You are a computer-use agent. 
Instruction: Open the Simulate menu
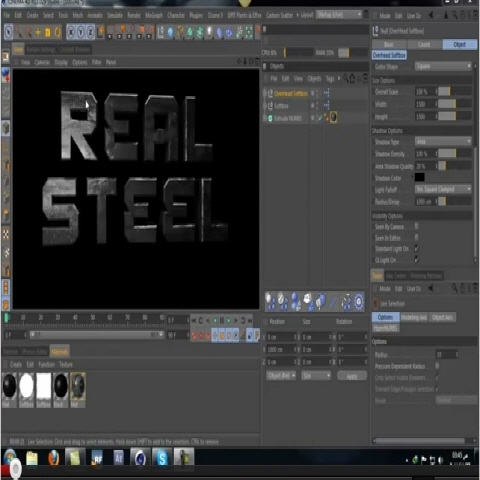pyautogui.click(x=115, y=15)
